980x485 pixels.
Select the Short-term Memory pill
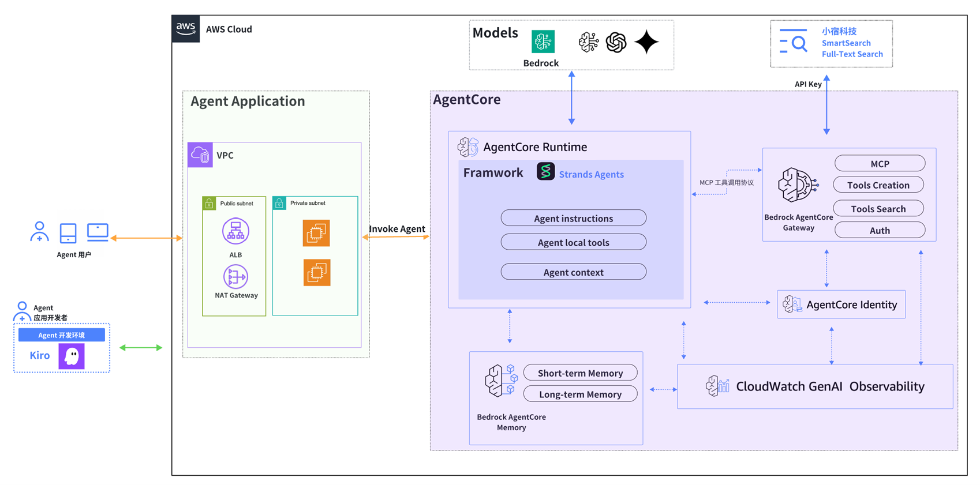(580, 373)
